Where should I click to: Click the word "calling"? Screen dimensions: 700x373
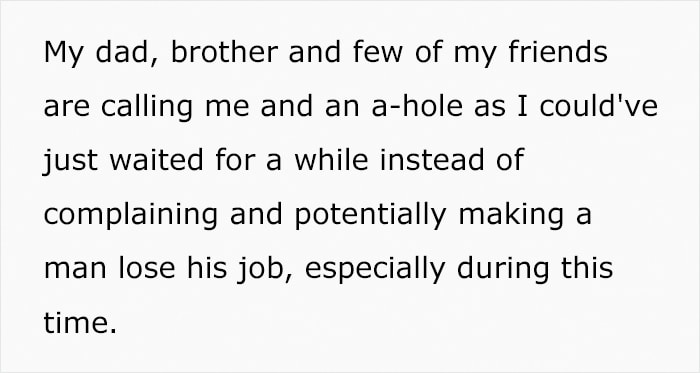[147, 108]
